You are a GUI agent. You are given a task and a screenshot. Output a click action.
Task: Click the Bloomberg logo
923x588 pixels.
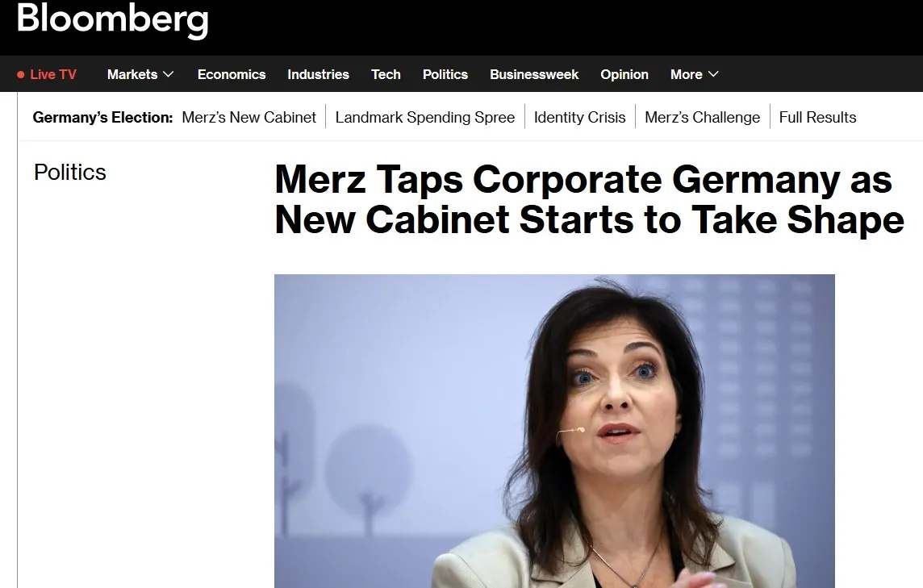click(x=112, y=19)
